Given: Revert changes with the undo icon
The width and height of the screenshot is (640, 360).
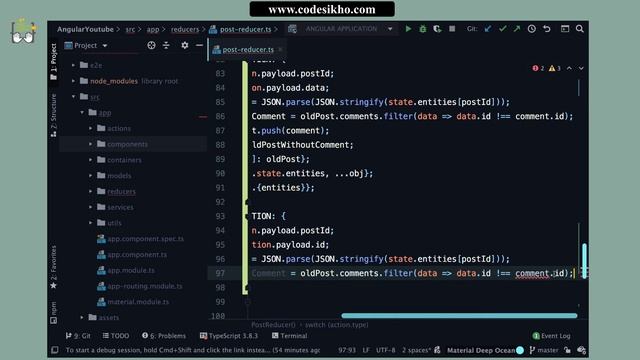Looking at the screenshot, I should (x=547, y=29).
